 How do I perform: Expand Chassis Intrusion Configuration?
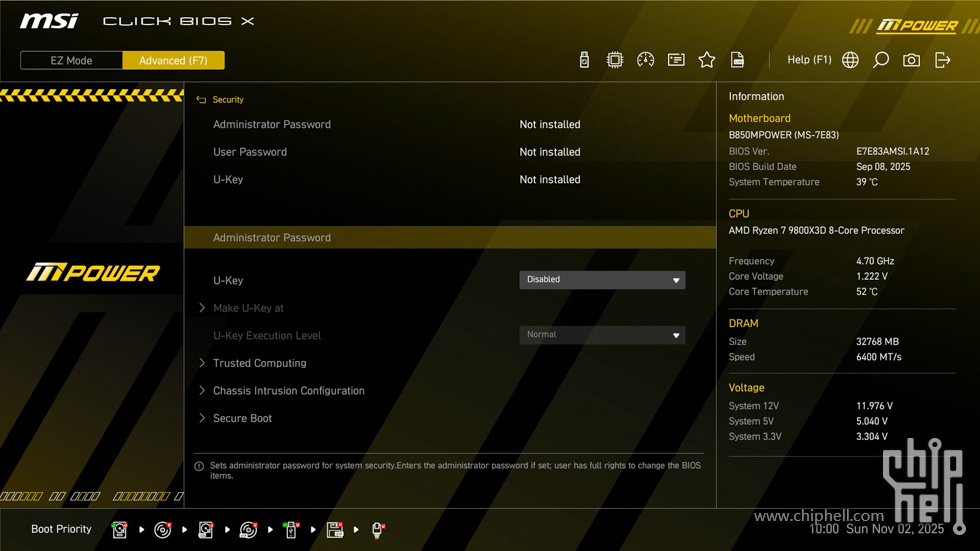tap(288, 391)
